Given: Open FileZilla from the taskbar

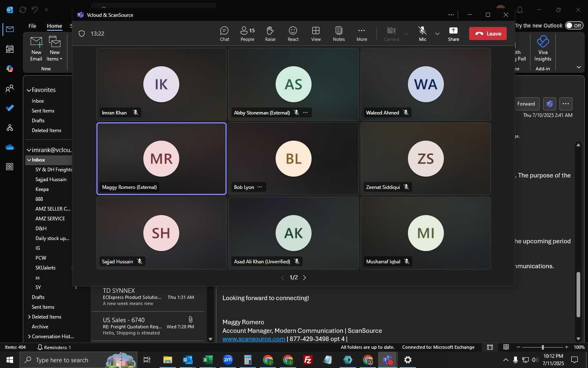Looking at the screenshot, I should (308, 360).
